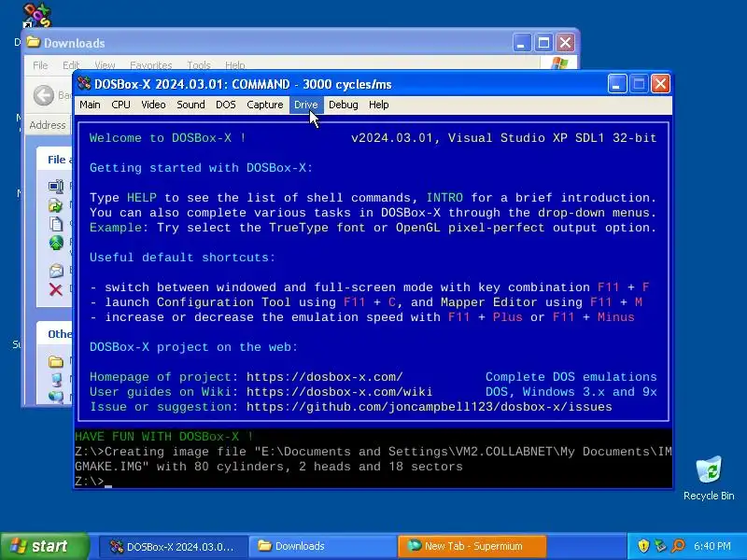Image resolution: width=747 pixels, height=560 pixels.
Task: Click the network places icon under Other Places
Action: (56, 398)
